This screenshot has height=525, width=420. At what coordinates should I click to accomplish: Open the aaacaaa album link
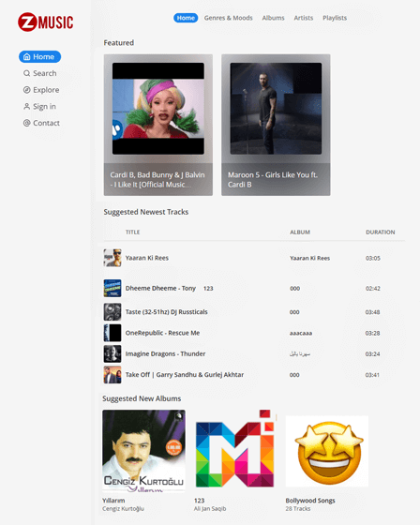[301, 333]
